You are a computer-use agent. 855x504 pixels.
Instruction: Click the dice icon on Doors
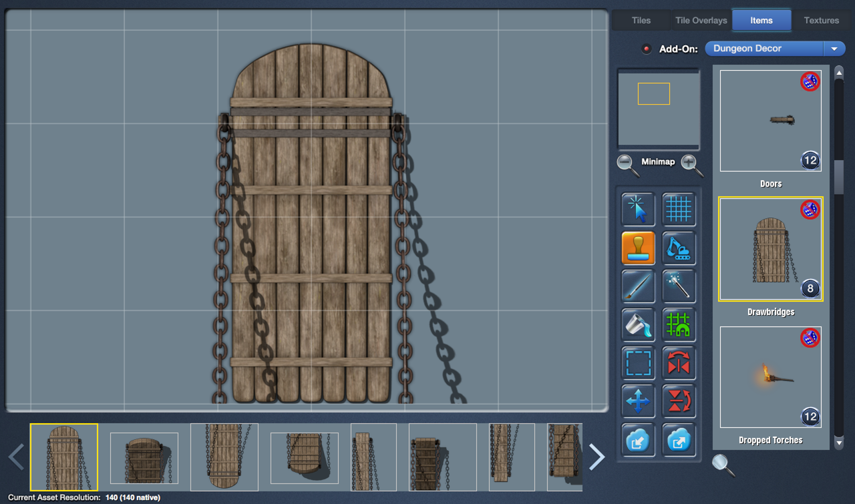(x=810, y=82)
